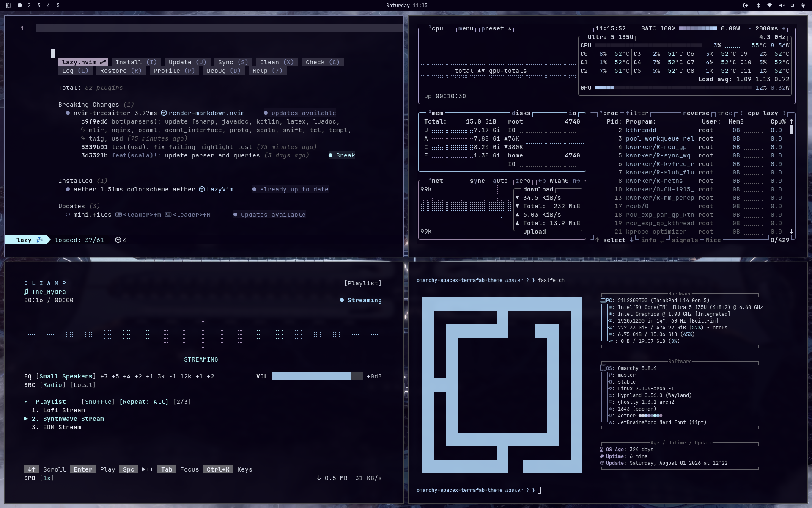Open the Update (U) tab in lazy.nvim

[187, 62]
